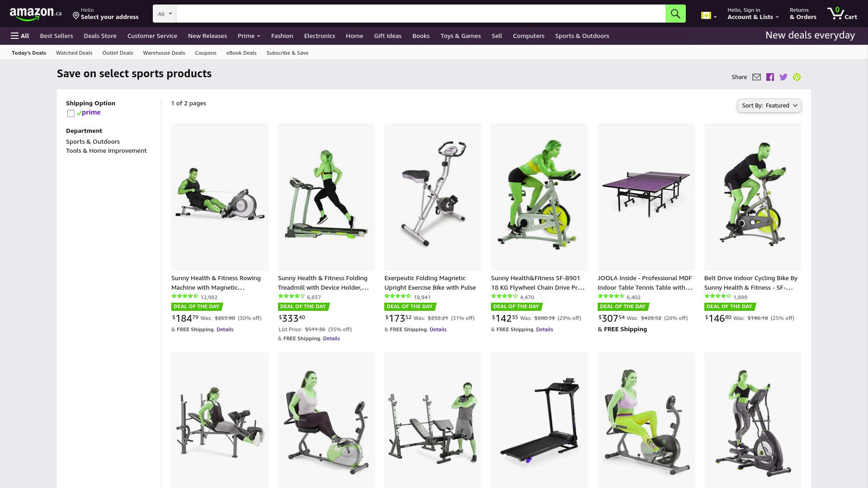868x488 pixels.
Task: Open the All search category dropdown
Action: (165, 14)
